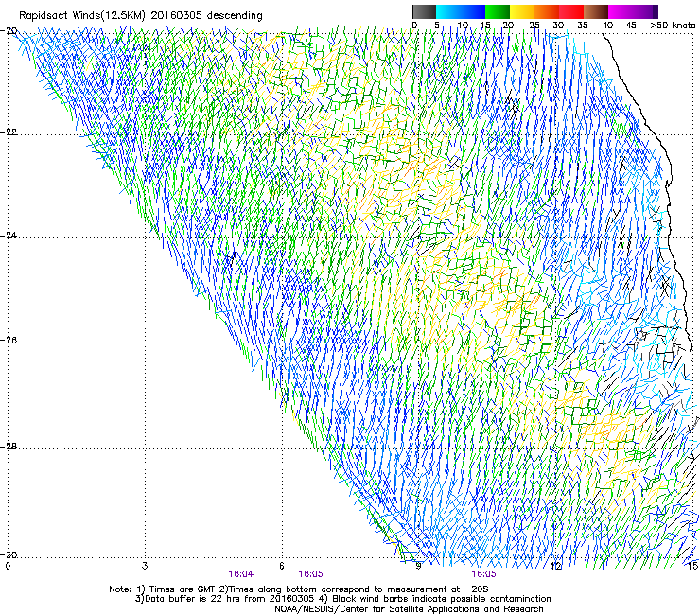Select the yellow 20-25 knots legend swatch
The width and height of the screenshot is (700, 615).
(522, 11)
